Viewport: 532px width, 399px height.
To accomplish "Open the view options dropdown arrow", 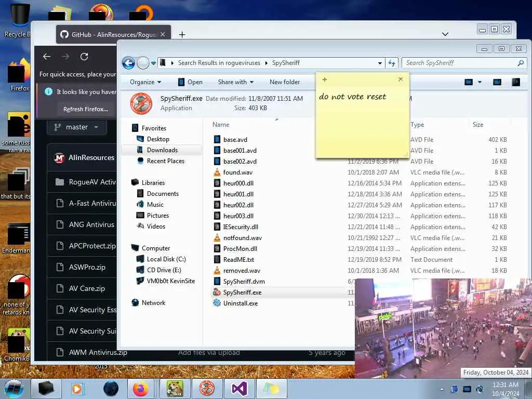I will [480, 82].
